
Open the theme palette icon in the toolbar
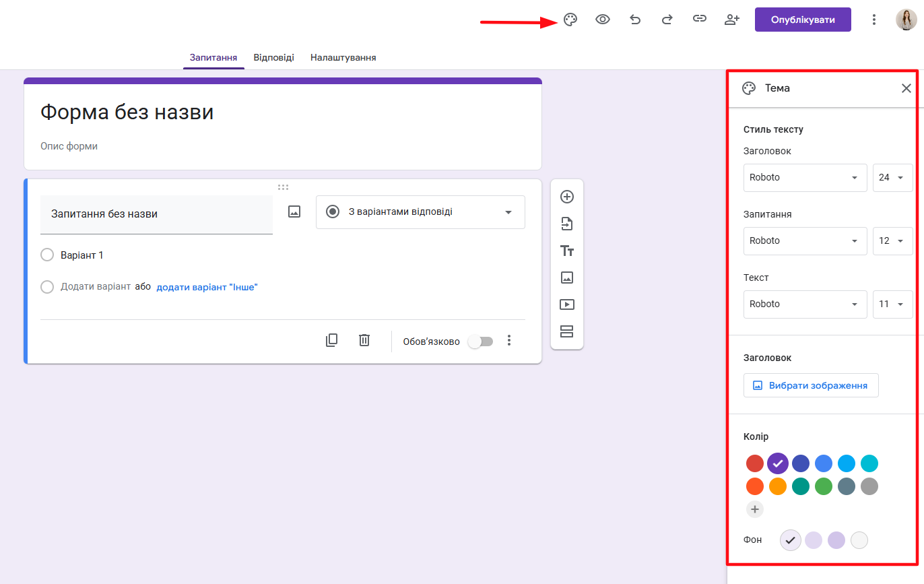pyautogui.click(x=570, y=20)
